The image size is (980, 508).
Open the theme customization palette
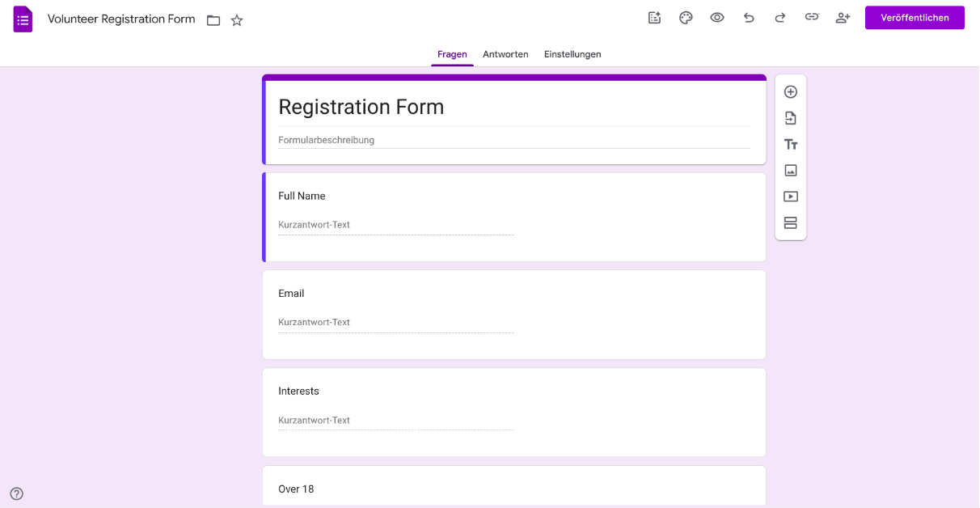pos(686,17)
